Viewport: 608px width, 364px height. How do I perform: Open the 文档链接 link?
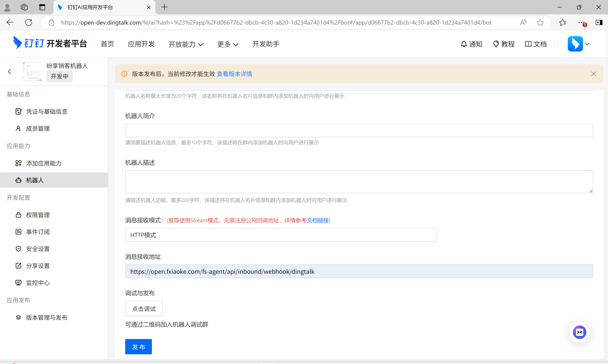click(318, 220)
